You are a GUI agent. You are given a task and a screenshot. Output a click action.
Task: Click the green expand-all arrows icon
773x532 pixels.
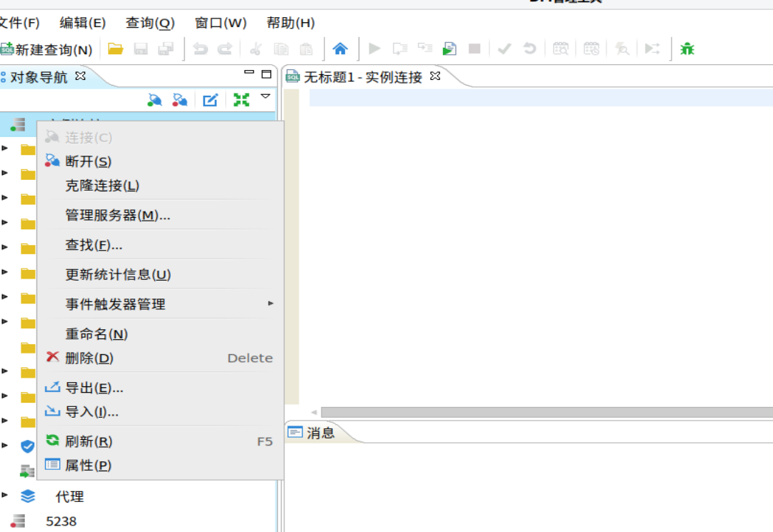coord(241,99)
